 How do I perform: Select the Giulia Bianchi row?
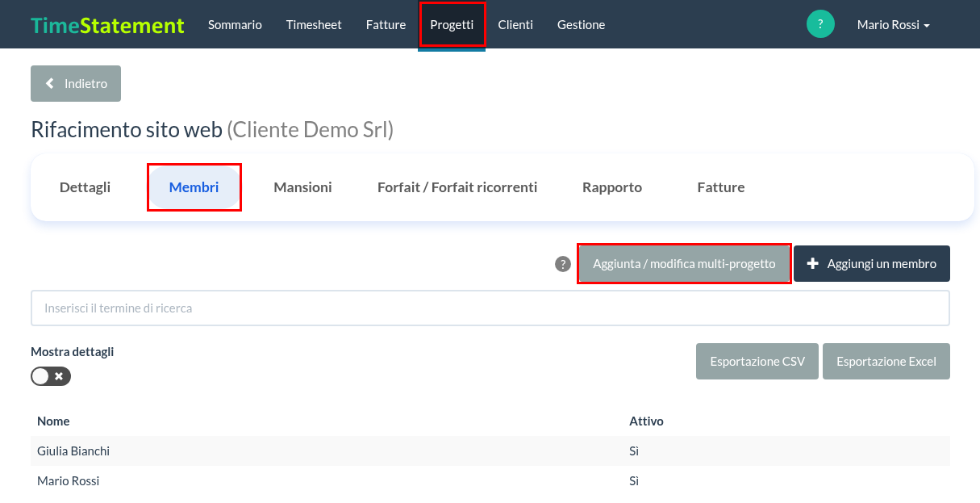pyautogui.click(x=490, y=451)
